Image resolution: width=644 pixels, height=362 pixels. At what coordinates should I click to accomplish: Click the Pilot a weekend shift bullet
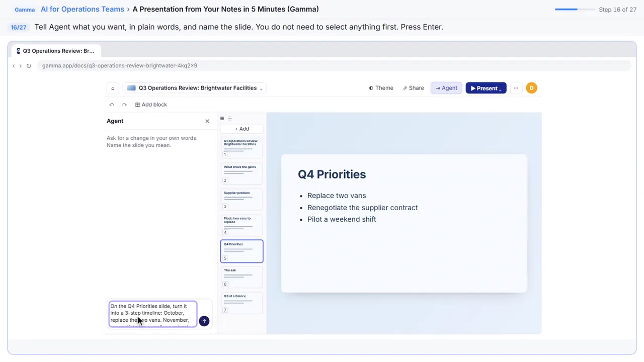tap(342, 219)
